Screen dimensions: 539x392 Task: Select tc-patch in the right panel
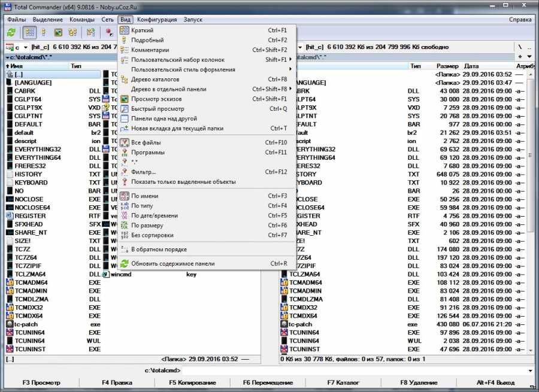tap(402, 324)
